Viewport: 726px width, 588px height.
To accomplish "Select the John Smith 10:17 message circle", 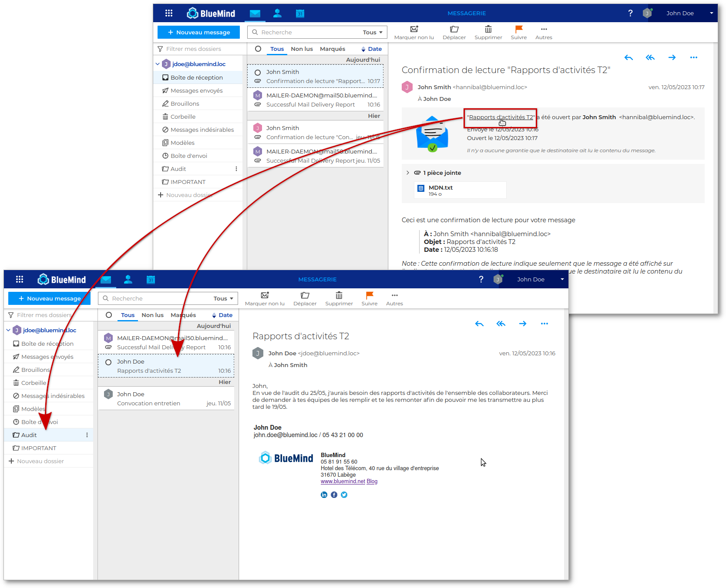I will [258, 73].
